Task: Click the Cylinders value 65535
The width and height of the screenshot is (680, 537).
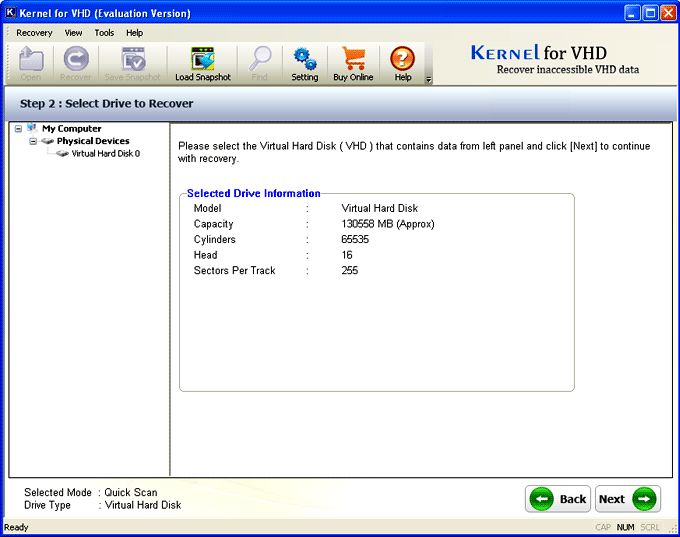Action: 355,239
